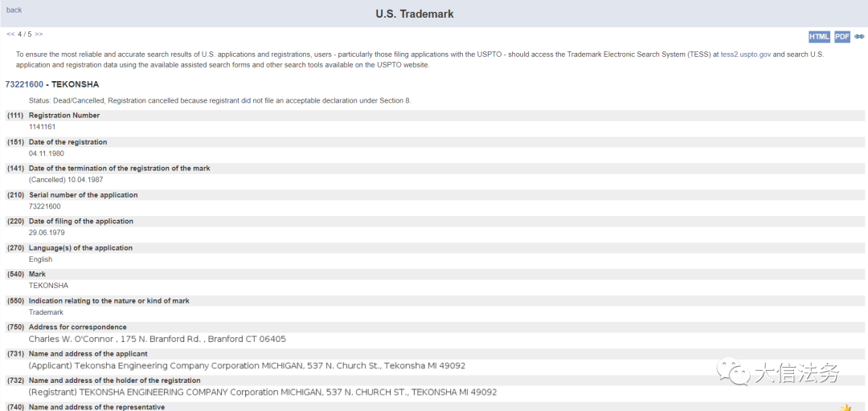Viewport: 868px width, 411px height.
Task: Copy the permanent link chain icon
Action: coord(859,37)
